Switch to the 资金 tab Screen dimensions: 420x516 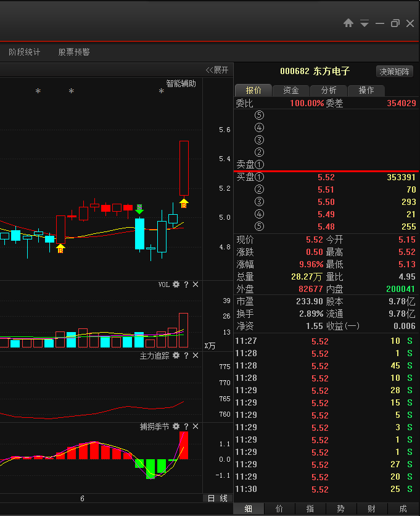[x=291, y=90]
